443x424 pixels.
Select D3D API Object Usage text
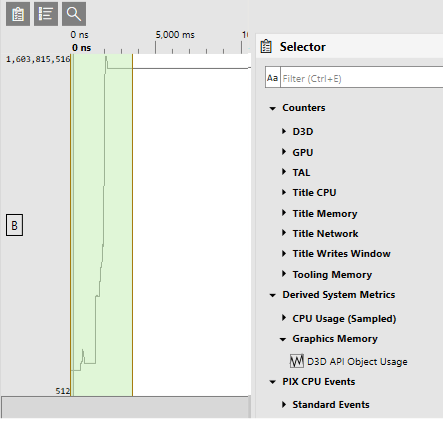pyautogui.click(x=357, y=362)
